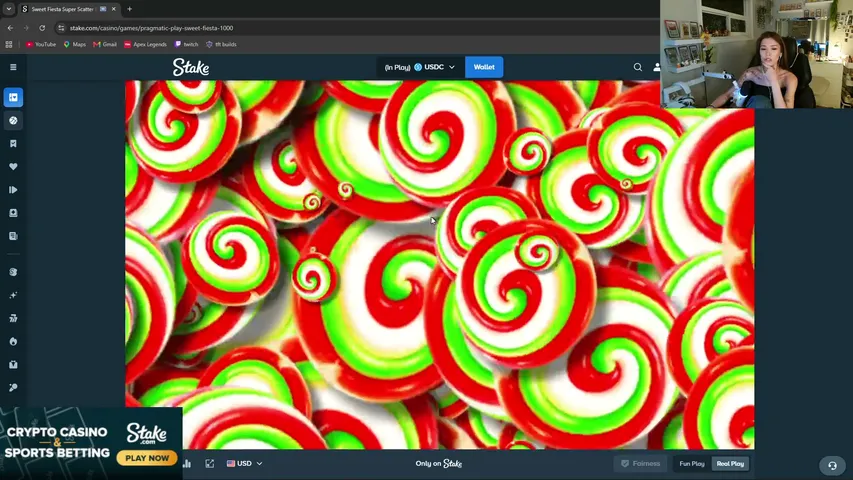Viewport: 853px width, 480px height.
Task: Open the twitch bookmark
Action: coord(186,45)
